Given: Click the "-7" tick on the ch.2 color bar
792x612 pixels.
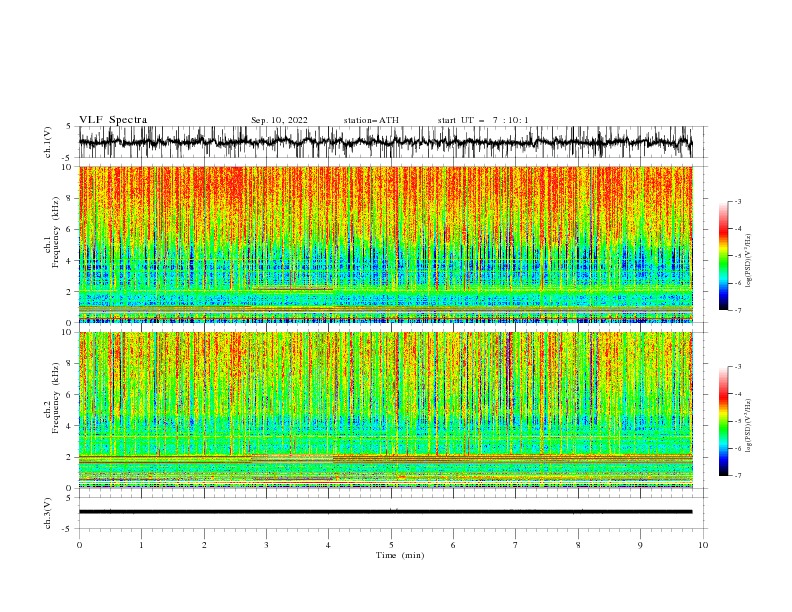Looking at the screenshot, I should (x=737, y=476).
